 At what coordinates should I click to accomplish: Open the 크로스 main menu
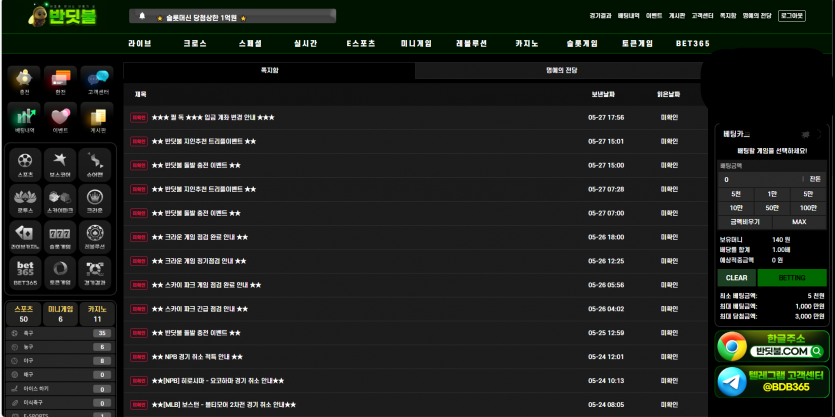click(195, 44)
